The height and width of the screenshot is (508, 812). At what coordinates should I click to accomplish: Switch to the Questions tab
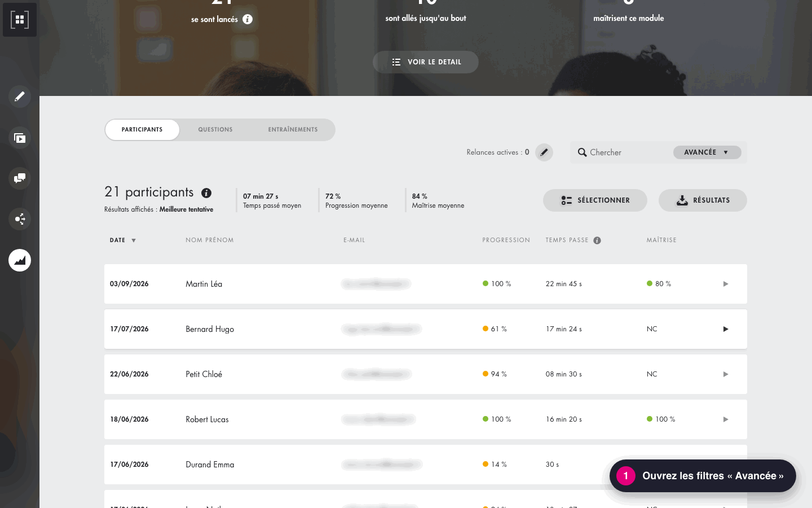pos(215,130)
